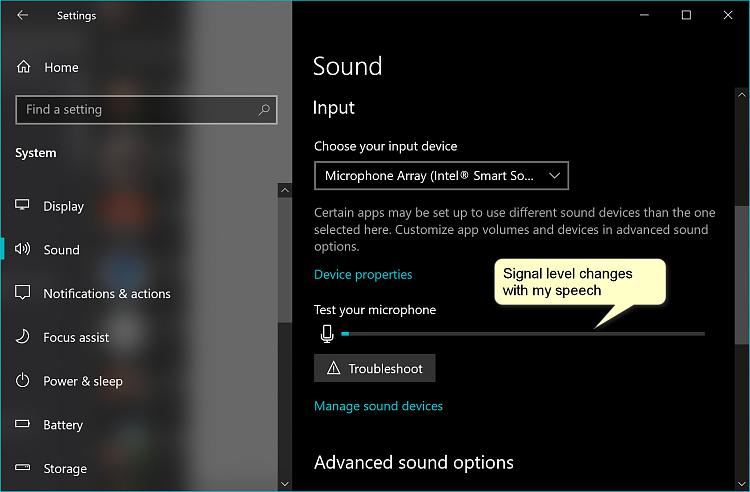Open the input device dropdown

(441, 175)
